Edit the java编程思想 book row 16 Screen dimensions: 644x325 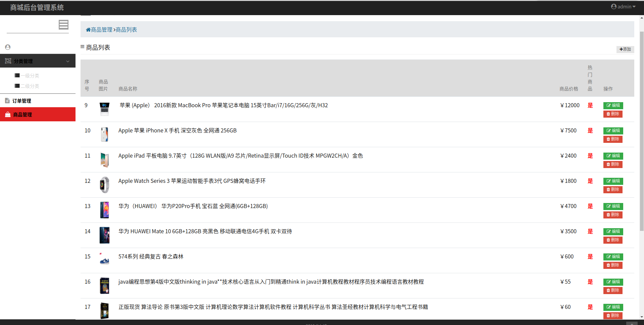pos(613,282)
